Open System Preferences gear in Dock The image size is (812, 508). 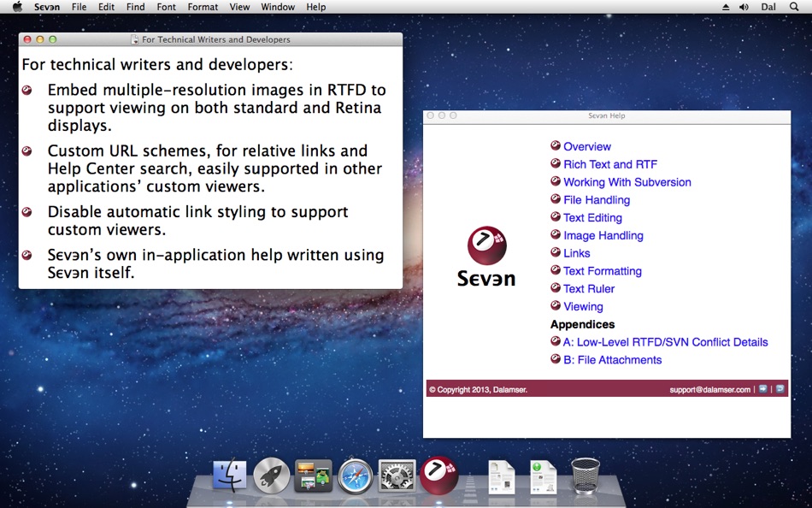(x=397, y=475)
